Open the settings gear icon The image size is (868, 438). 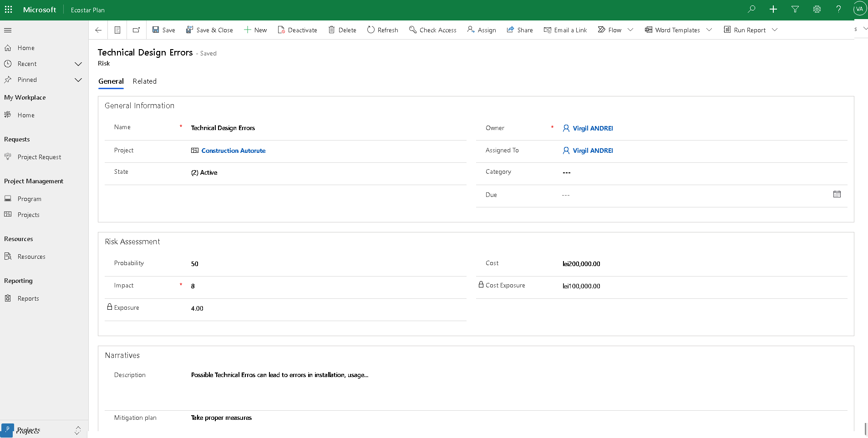coord(817,10)
